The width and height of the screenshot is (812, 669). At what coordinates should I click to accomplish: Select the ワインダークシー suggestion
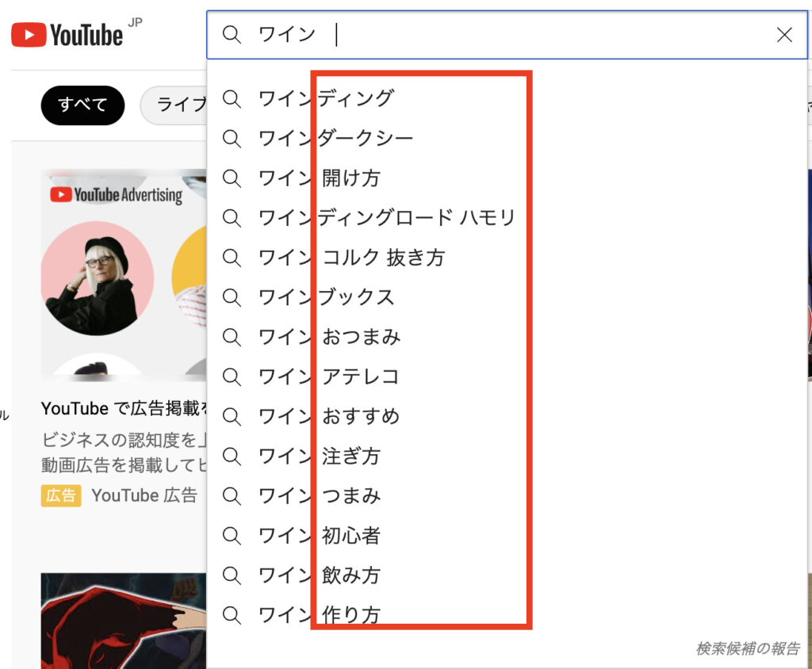pos(335,139)
